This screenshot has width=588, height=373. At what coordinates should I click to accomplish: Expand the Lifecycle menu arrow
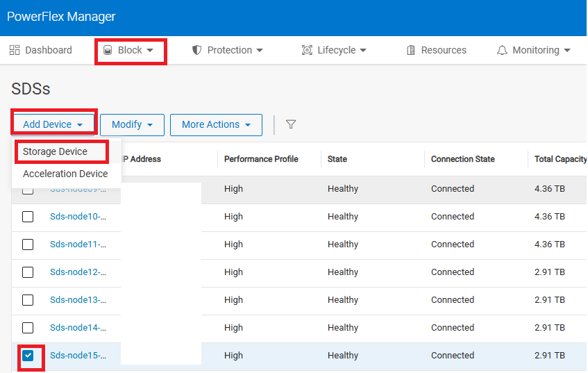[363, 50]
